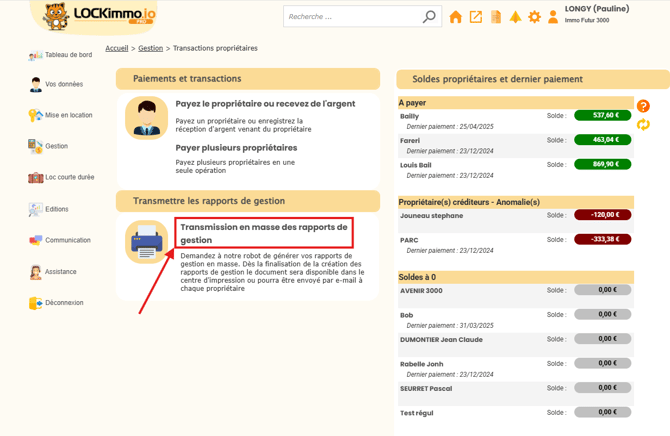Screen dimensions: 670x436
Task: Click the Tableau de bord chart icon
Action: [x=35, y=55]
